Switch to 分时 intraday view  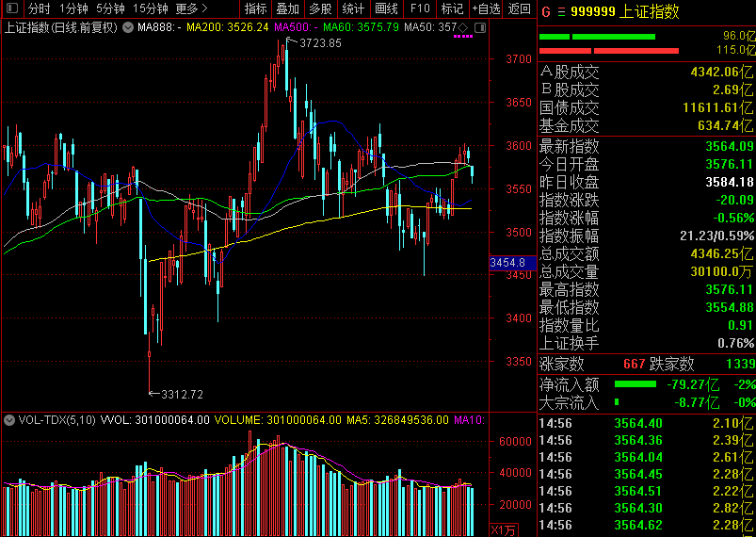[39, 8]
